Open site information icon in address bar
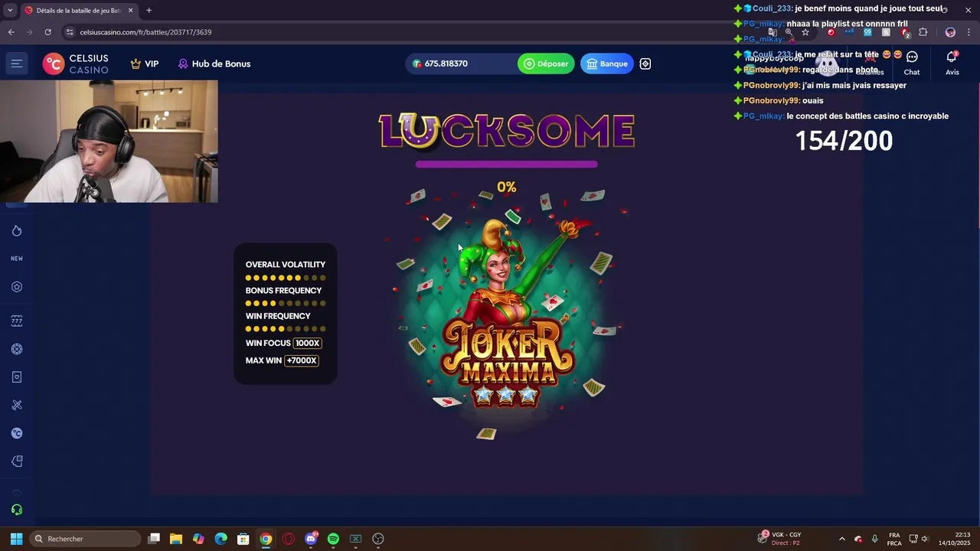Viewport: 980px width, 551px height. (70, 32)
